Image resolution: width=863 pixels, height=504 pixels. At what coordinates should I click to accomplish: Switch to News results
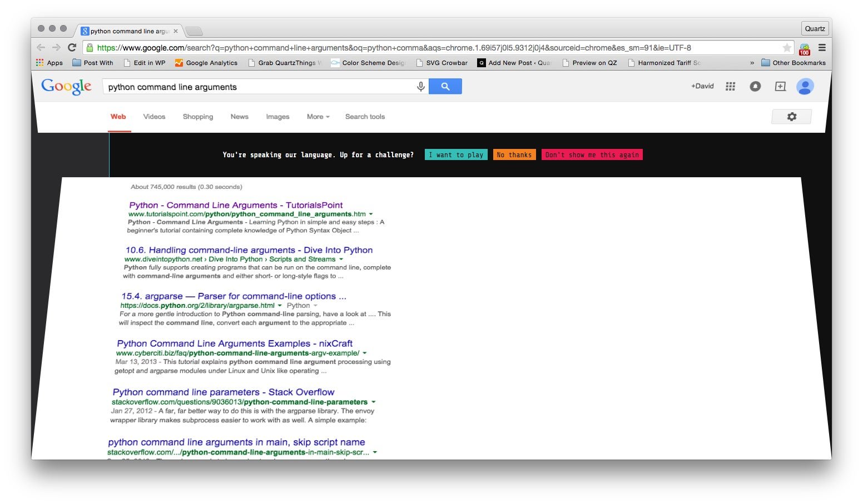[240, 117]
